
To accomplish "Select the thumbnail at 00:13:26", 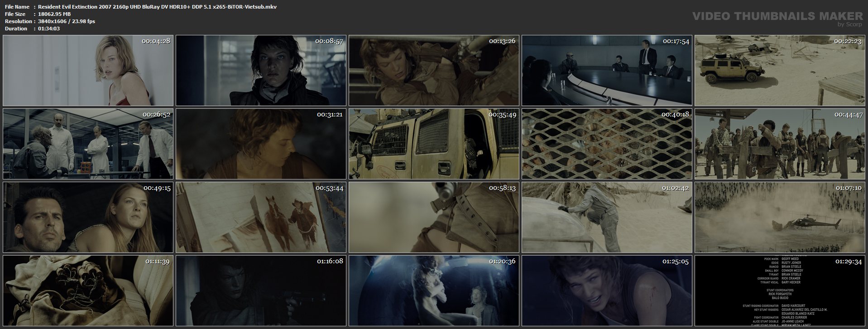I will (434, 71).
